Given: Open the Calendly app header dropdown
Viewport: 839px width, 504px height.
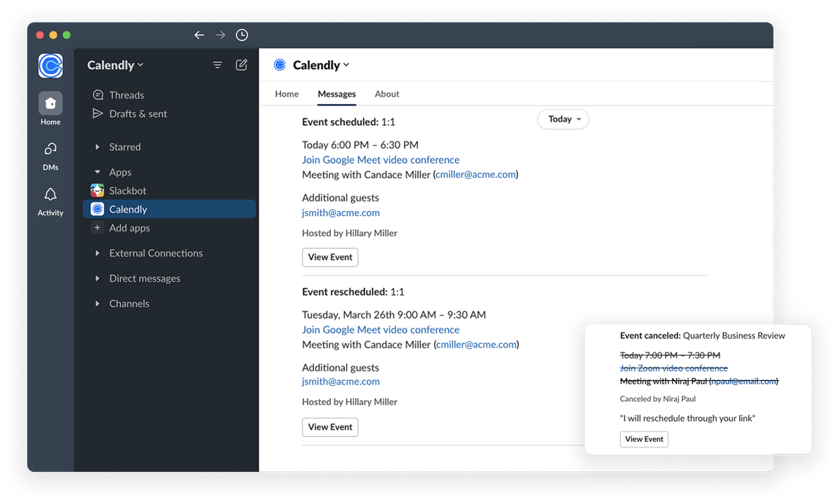Looking at the screenshot, I should point(321,65).
